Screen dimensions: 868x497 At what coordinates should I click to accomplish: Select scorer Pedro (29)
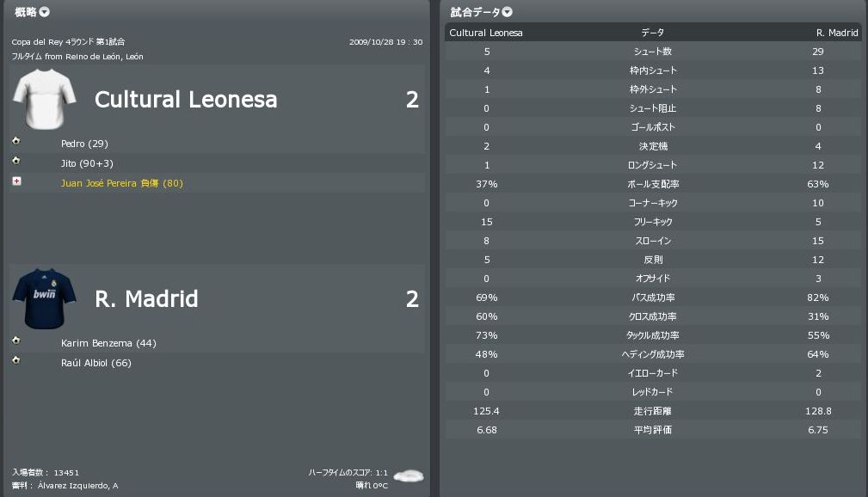click(84, 144)
